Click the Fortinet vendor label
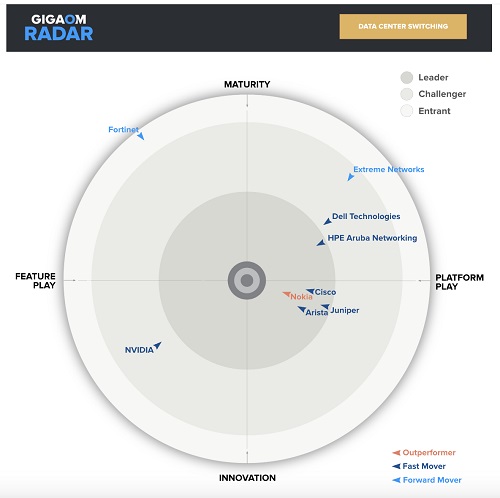This screenshot has width=500, height=498. 123,129
